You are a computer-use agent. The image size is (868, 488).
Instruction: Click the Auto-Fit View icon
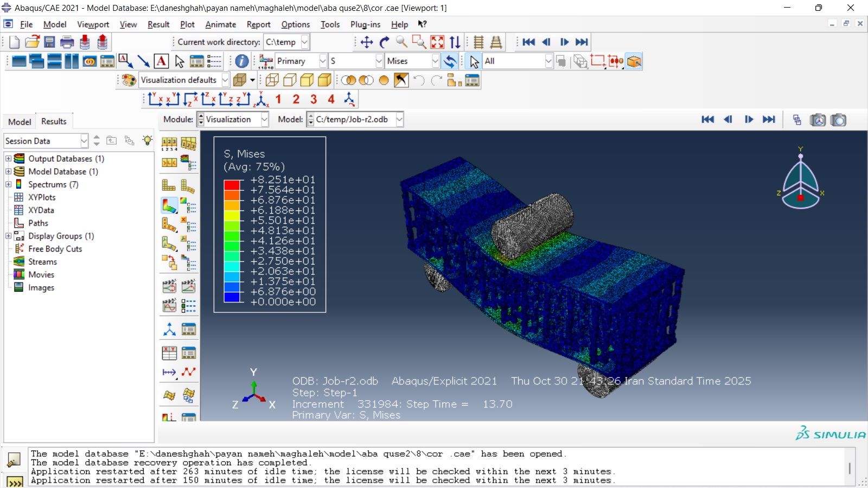coord(437,42)
